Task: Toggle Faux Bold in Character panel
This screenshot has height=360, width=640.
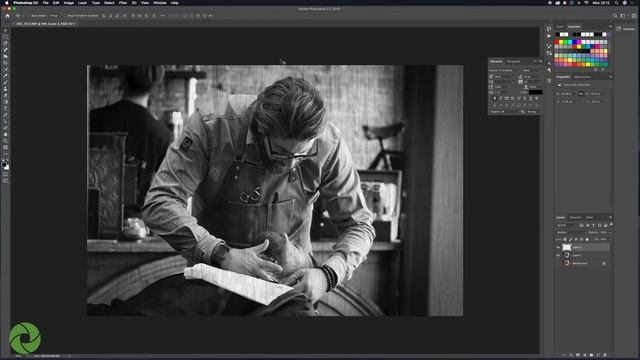Action: (495, 98)
